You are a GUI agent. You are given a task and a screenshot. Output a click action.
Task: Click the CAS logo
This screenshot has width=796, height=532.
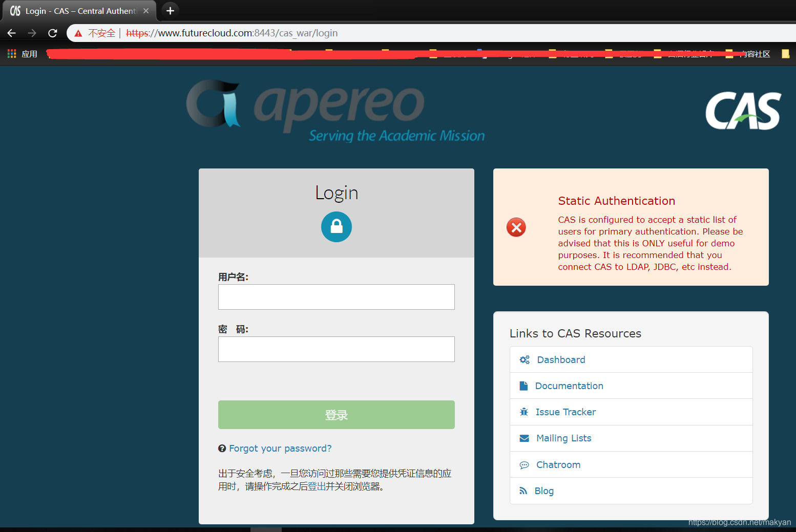click(743, 111)
